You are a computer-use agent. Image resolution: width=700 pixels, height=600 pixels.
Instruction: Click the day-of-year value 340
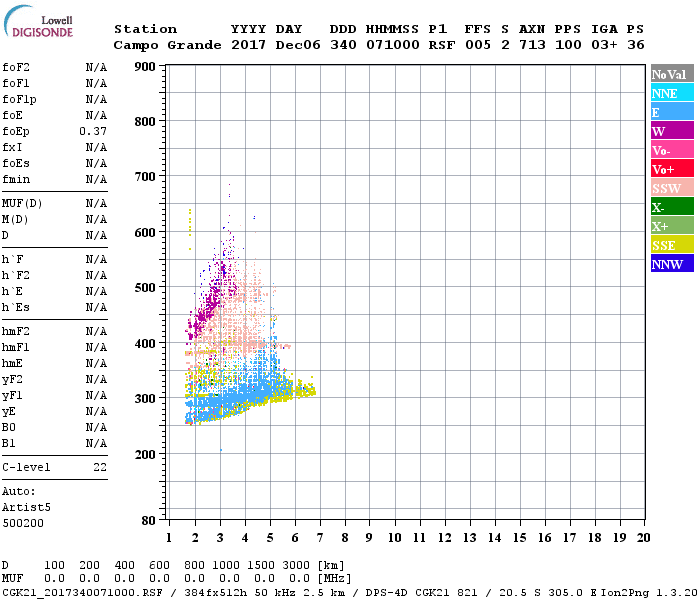[343, 45]
